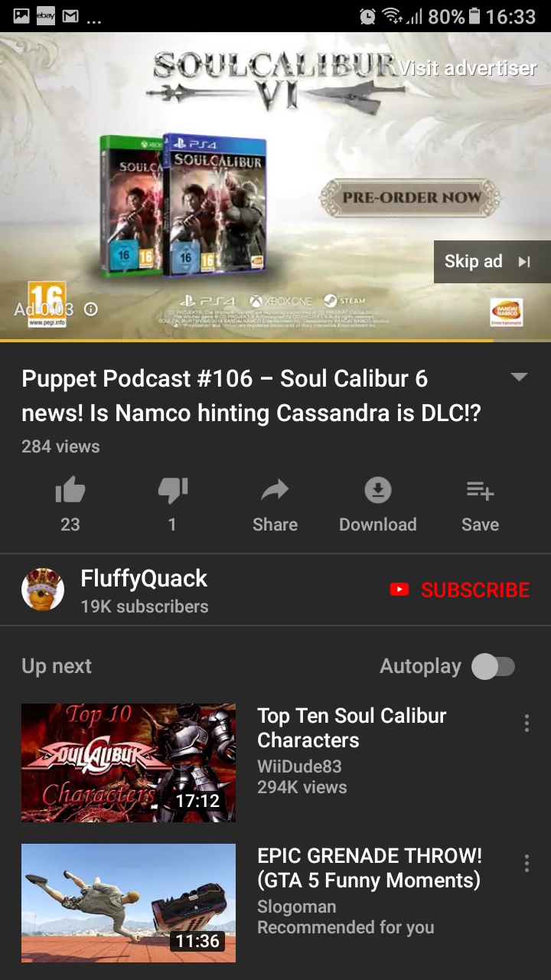The height and width of the screenshot is (980, 551).
Task: Tap the Save to playlist icon
Action: pos(480,490)
